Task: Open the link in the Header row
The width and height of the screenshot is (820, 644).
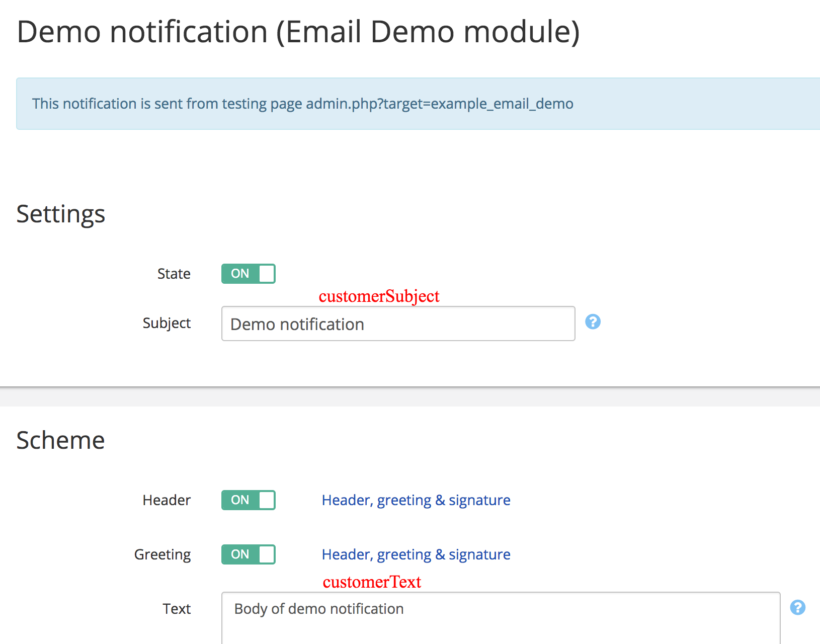Action: [x=416, y=500]
